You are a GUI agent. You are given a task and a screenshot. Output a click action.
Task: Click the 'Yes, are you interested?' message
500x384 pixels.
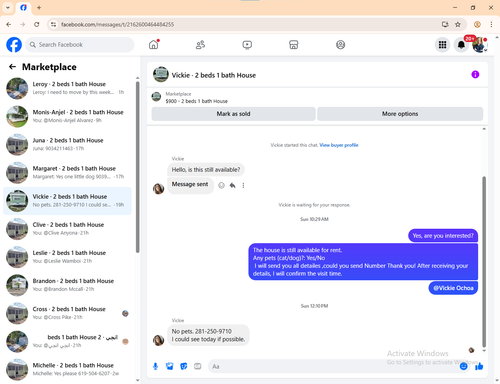[x=443, y=236]
